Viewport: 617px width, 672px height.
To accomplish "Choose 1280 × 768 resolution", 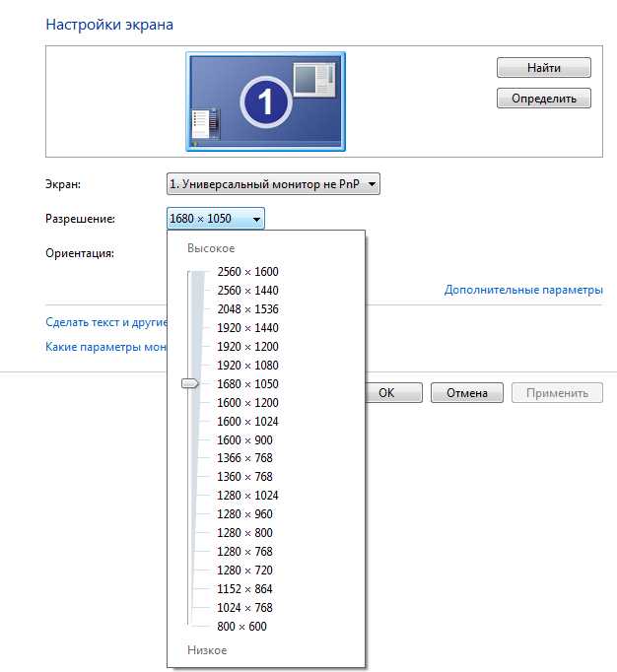I will point(244,552).
